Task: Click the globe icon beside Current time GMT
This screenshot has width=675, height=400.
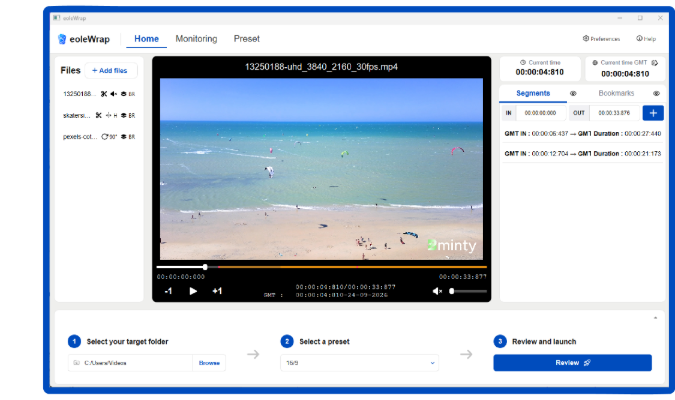Action: tap(595, 63)
